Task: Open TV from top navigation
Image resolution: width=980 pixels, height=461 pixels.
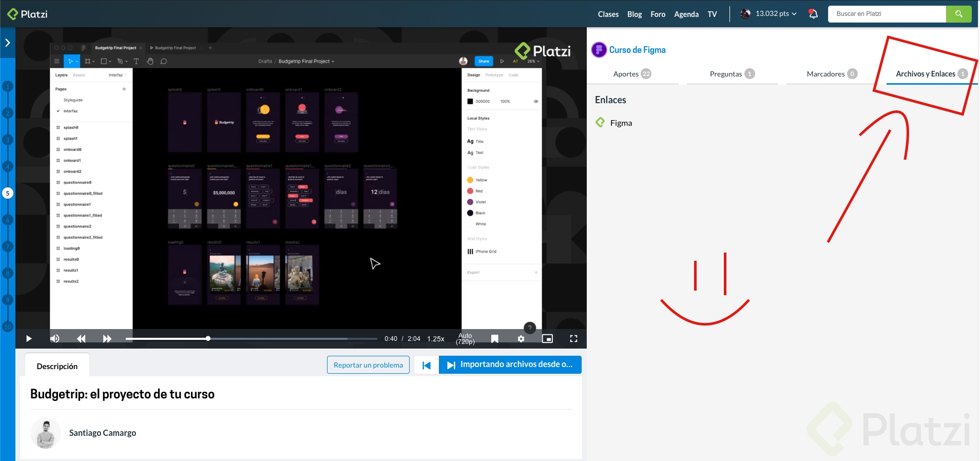Action: [712, 14]
